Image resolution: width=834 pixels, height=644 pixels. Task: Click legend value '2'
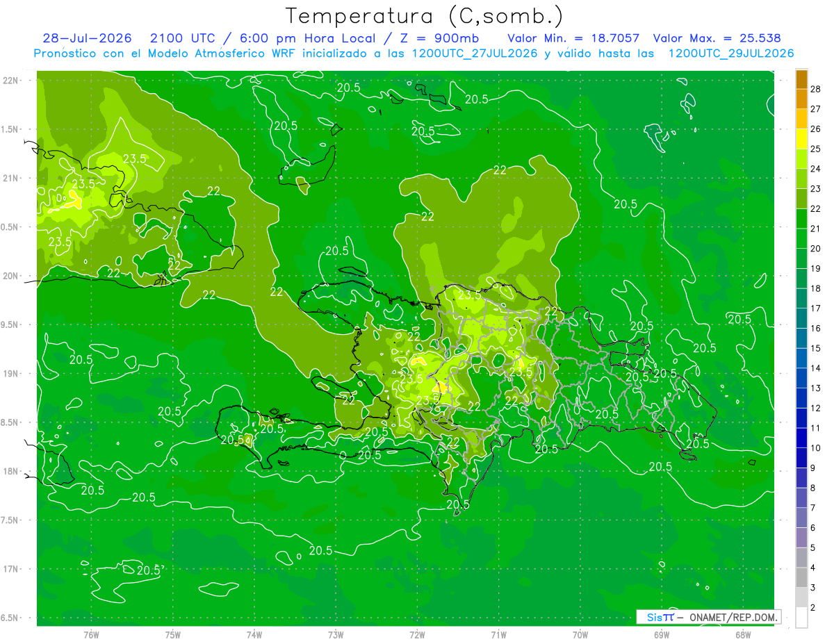click(x=813, y=608)
